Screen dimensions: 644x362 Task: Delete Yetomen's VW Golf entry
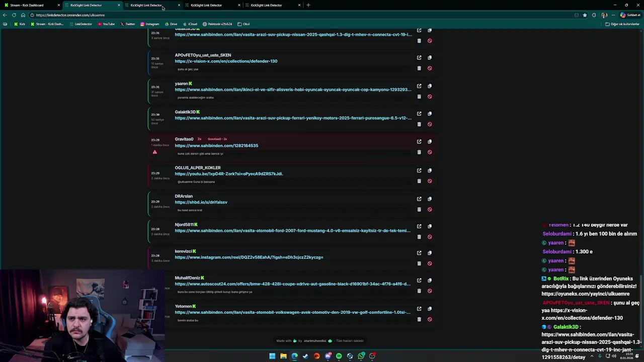coord(419,319)
